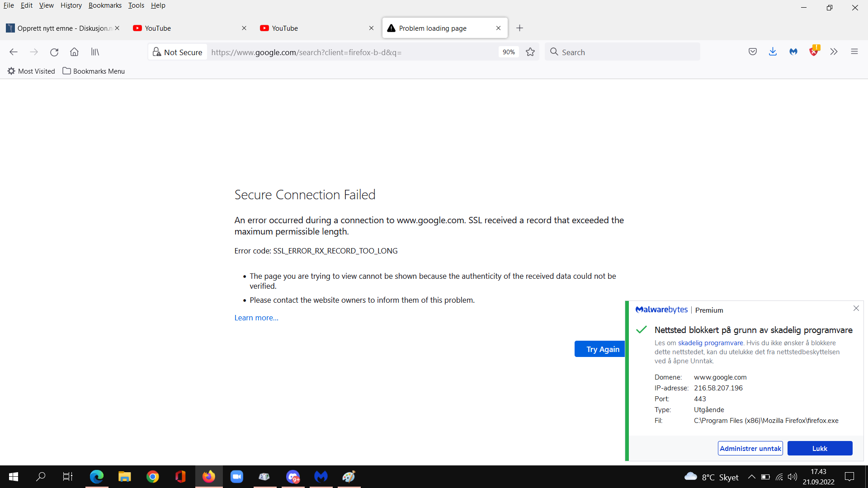
Task: Open the View menu
Action: click(47, 5)
